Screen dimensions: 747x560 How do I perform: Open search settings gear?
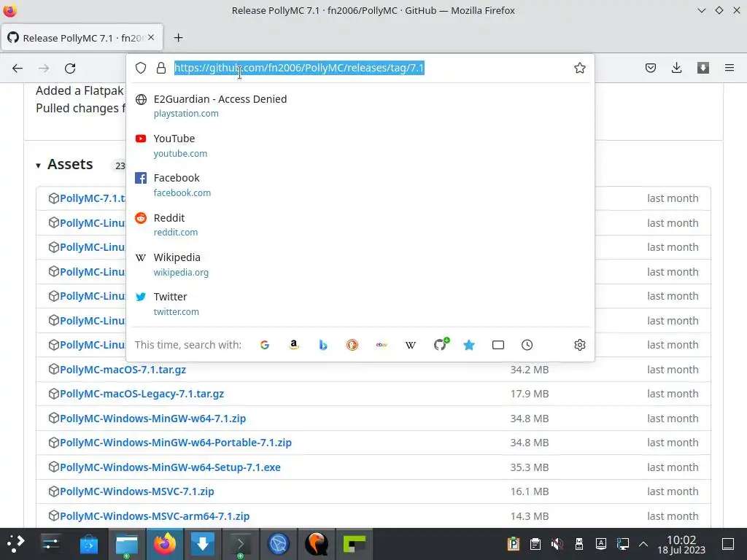[x=579, y=345]
